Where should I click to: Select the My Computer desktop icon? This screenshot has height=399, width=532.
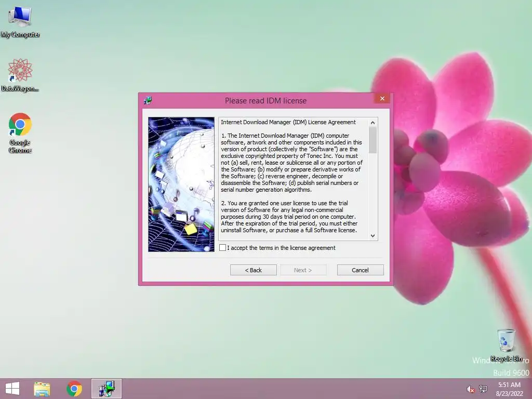(20, 22)
